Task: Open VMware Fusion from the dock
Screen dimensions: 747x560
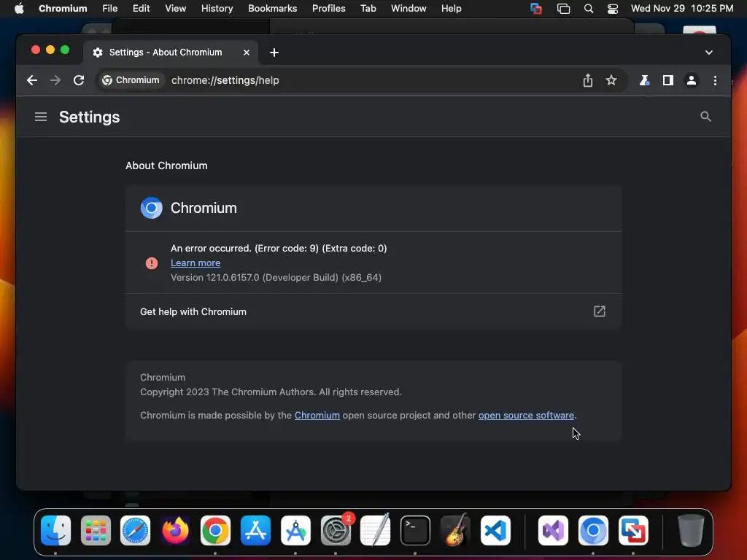Action: tap(633, 531)
